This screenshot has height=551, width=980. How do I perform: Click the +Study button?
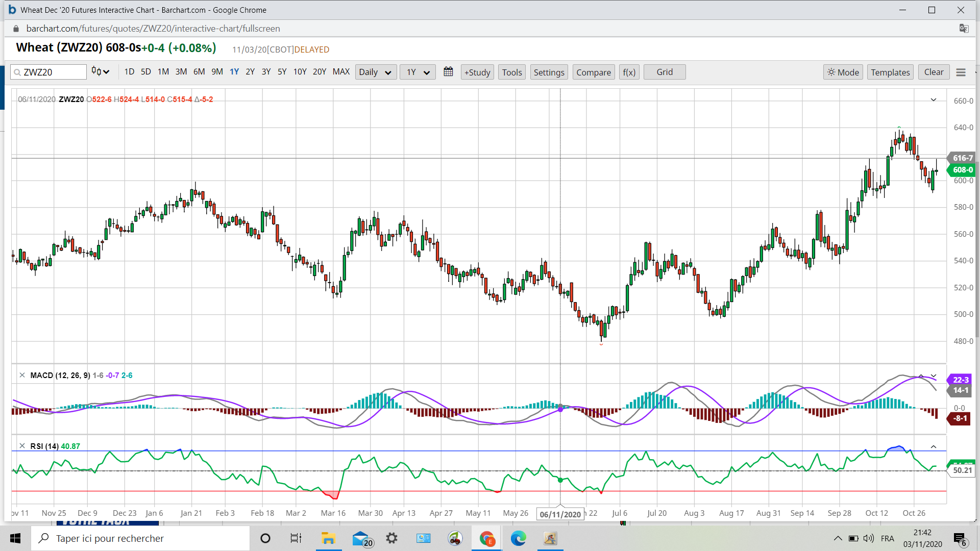point(477,72)
